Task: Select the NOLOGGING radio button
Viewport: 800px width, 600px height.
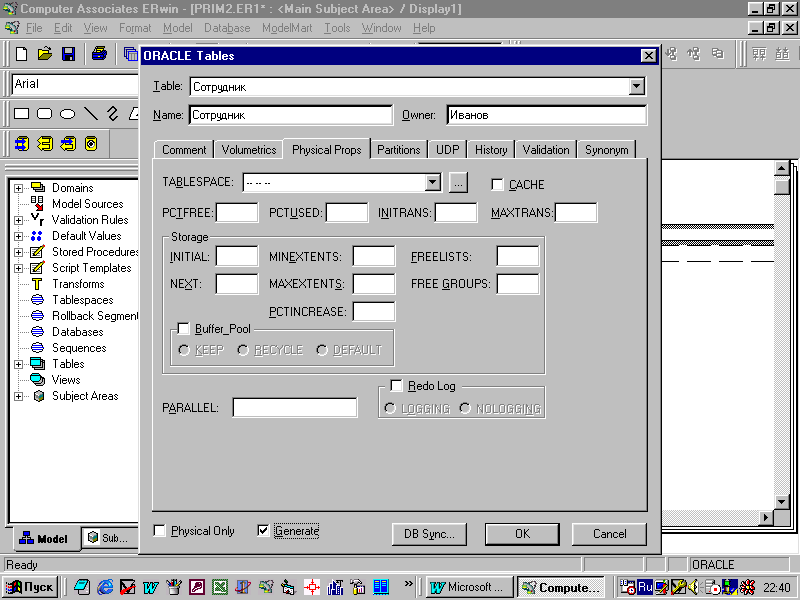Action: point(465,408)
